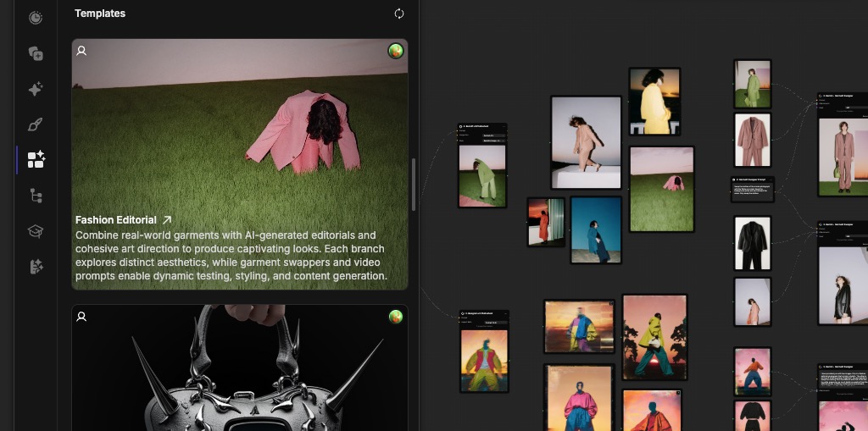Click the file-with-sparkle icon in sidebar
The height and width of the screenshot is (431, 868).
pyautogui.click(x=35, y=267)
